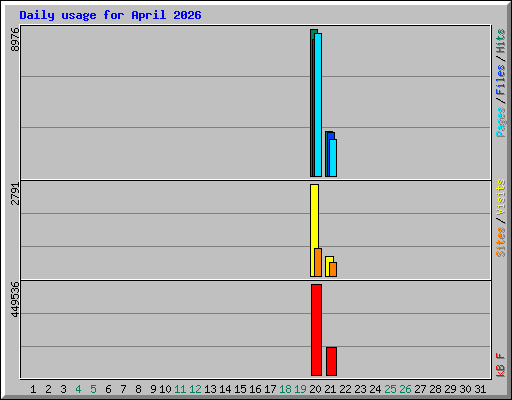Click day 4 on the x-axis
Screen dimensions: 512x400
click(78, 389)
